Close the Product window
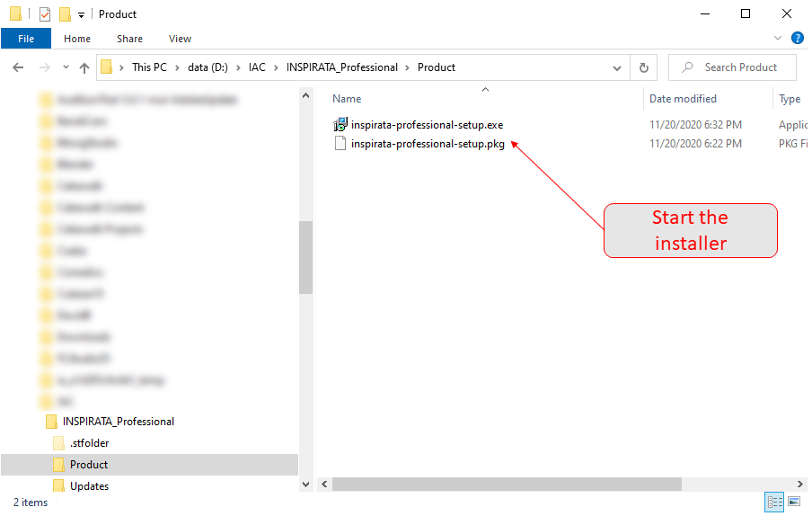Screen dimensions: 812x516 [x=787, y=14]
